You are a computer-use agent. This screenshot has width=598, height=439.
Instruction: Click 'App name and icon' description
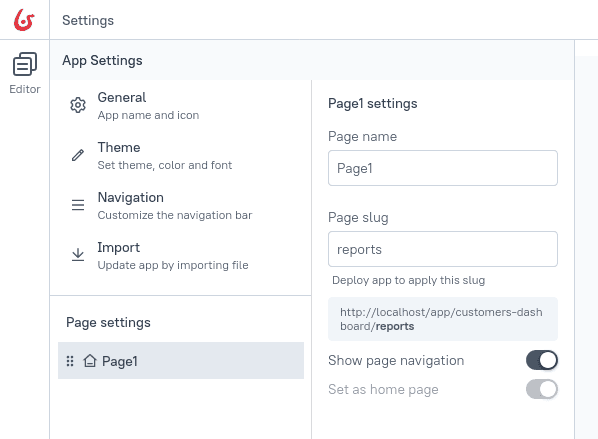click(x=148, y=115)
